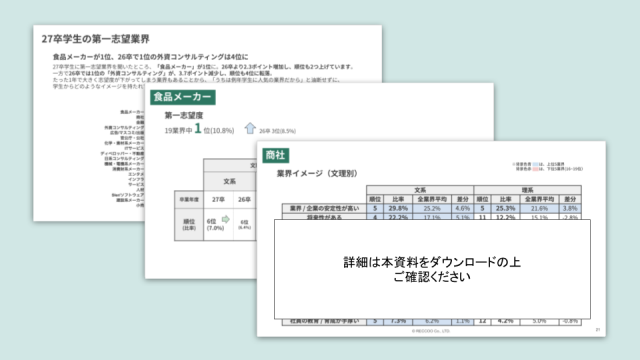The image size is (640, 360).
Task: Click the blue up arrow icon
Action: (x=250, y=128)
